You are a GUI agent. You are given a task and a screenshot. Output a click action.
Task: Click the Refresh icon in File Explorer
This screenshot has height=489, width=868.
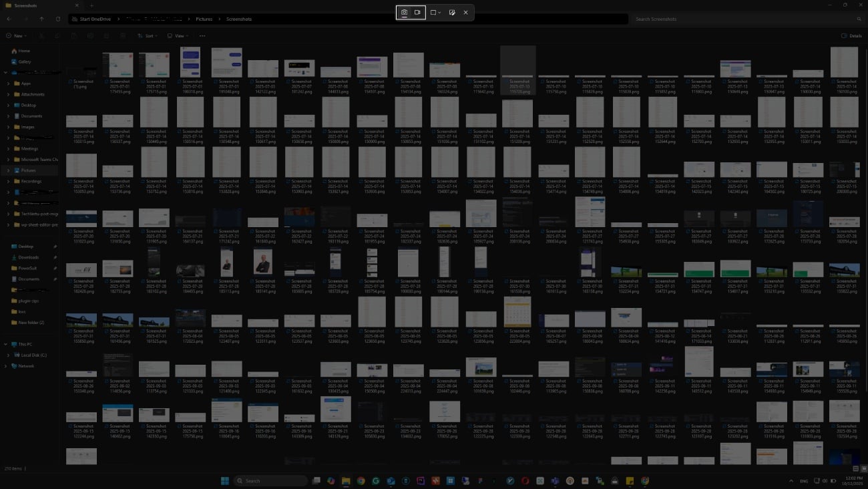tap(58, 19)
